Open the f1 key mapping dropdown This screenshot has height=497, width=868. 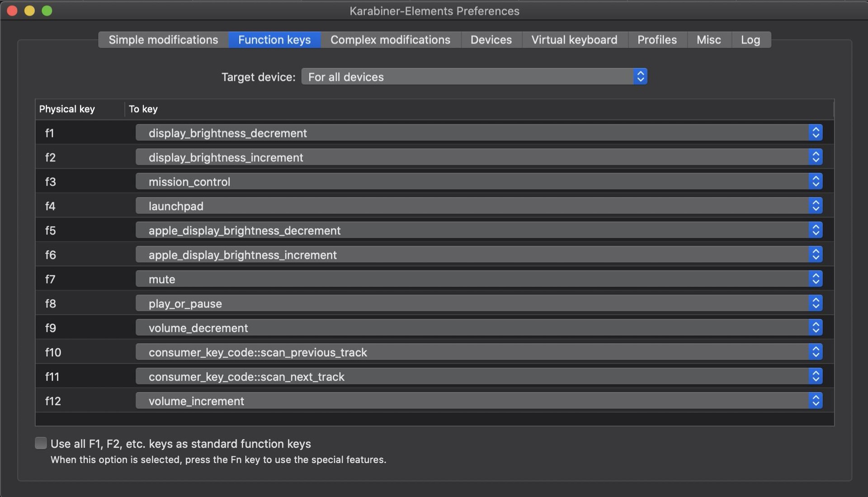point(479,133)
